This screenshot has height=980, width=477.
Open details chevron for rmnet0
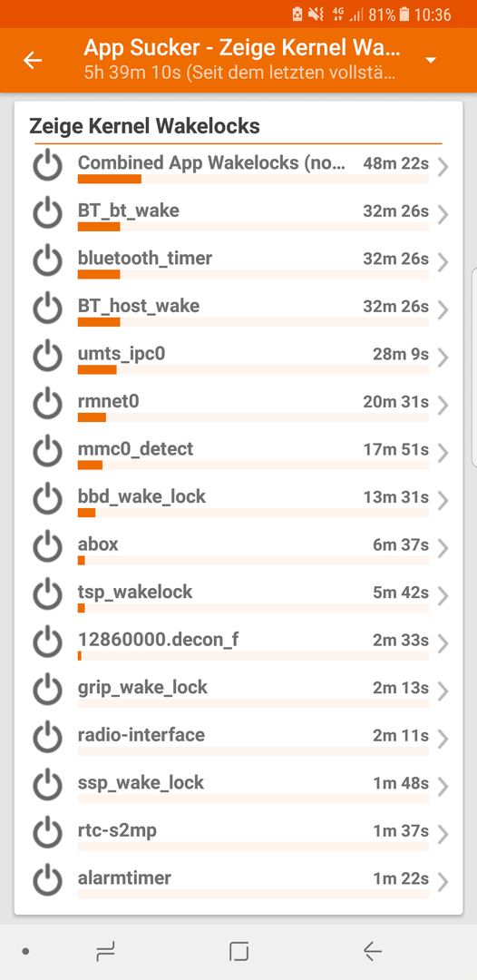443,406
